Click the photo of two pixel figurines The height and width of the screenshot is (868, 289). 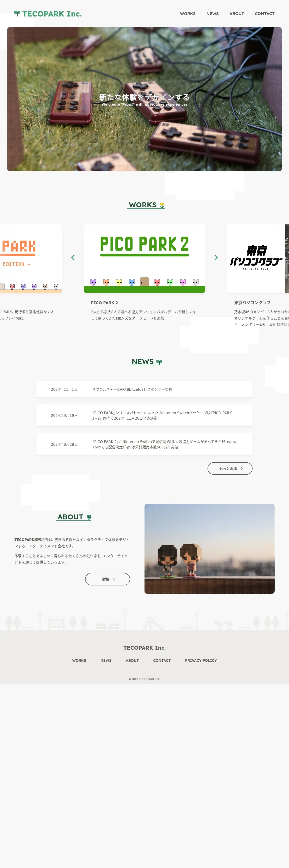[209, 548]
